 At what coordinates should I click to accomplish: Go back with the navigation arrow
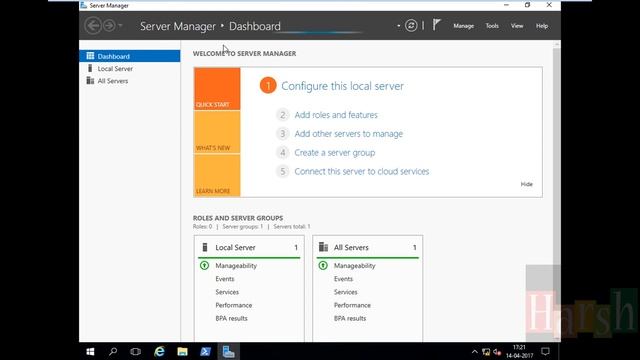(93, 26)
